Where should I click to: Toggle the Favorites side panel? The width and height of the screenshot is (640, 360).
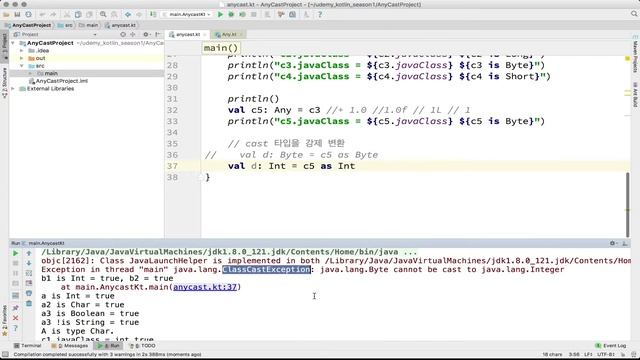click(4, 321)
